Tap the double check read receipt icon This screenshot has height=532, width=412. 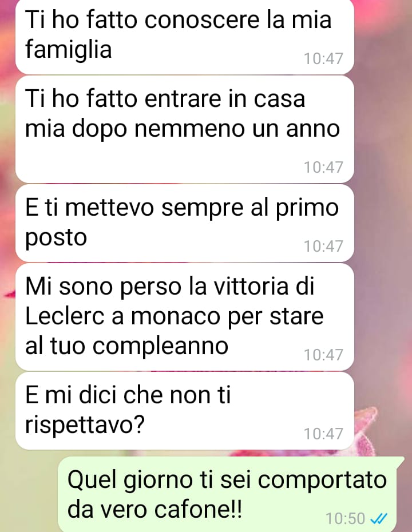(378, 518)
